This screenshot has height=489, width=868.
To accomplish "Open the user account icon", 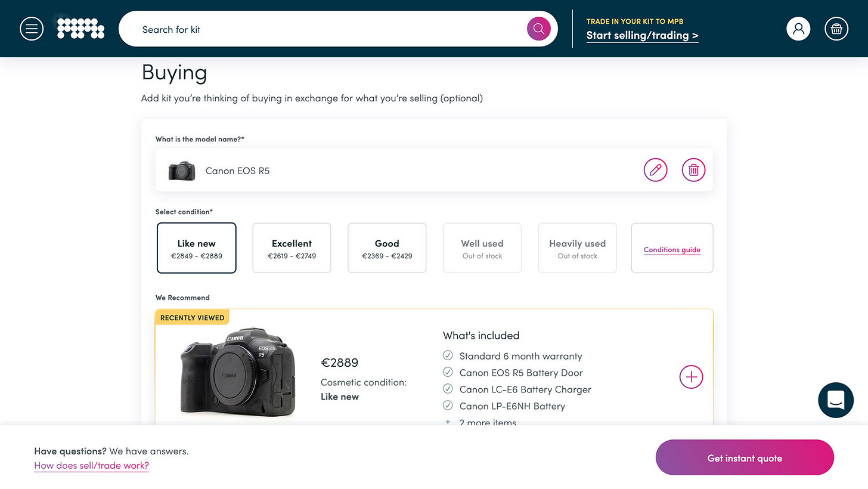I will [x=798, y=29].
